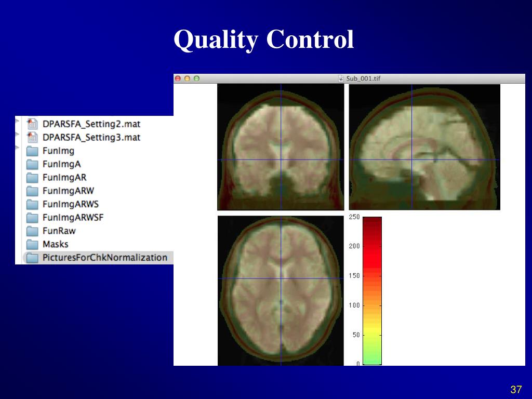Select the FunImg folder name
Screen dimensions: 532x399
[x=58, y=151]
